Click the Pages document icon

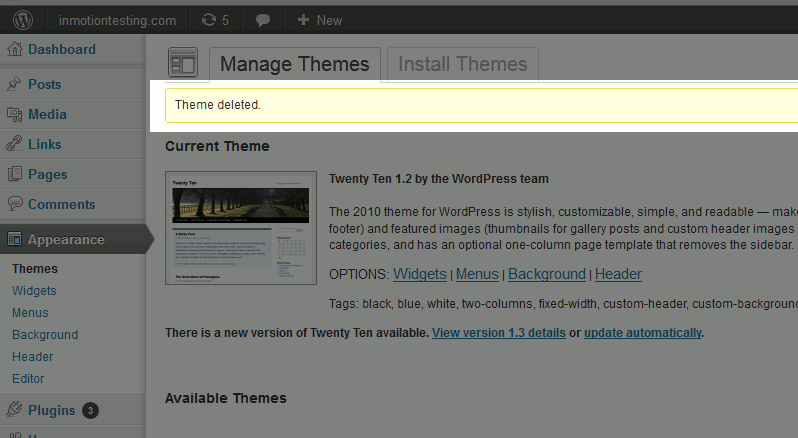point(15,173)
